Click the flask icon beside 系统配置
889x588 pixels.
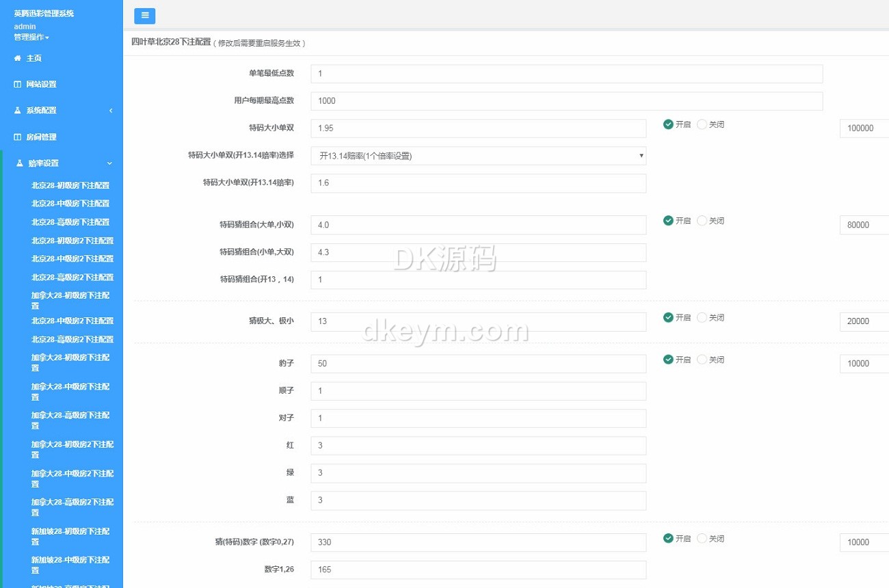click(x=18, y=110)
